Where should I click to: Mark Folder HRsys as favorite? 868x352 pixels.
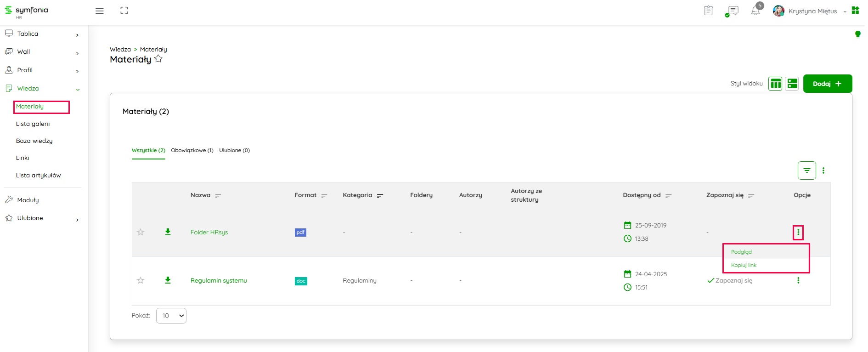tap(141, 232)
